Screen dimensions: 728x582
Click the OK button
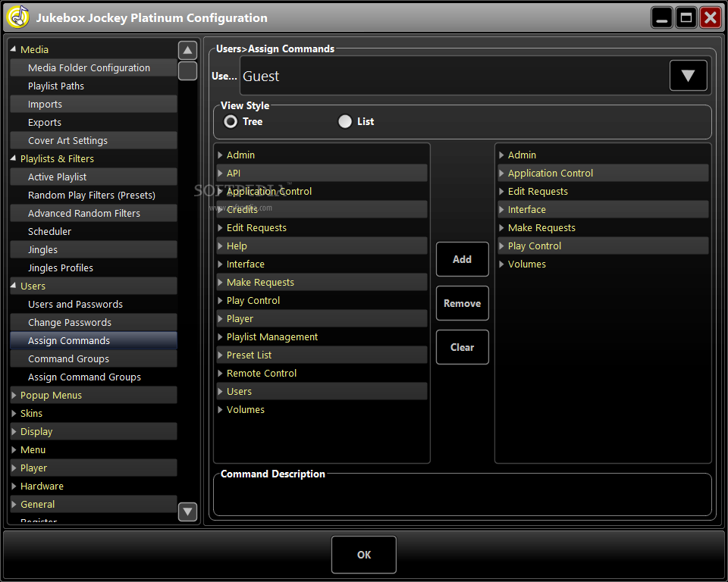coord(363,555)
